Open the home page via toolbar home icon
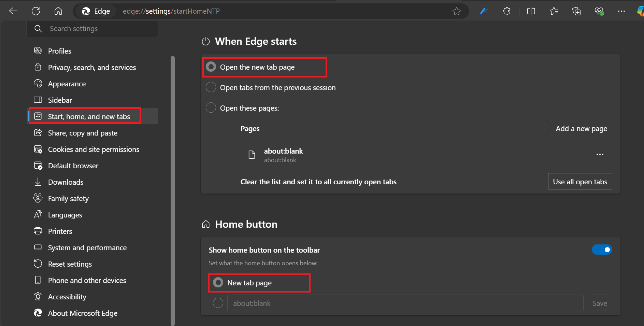Screen dimensions: 644x326 click(58, 11)
